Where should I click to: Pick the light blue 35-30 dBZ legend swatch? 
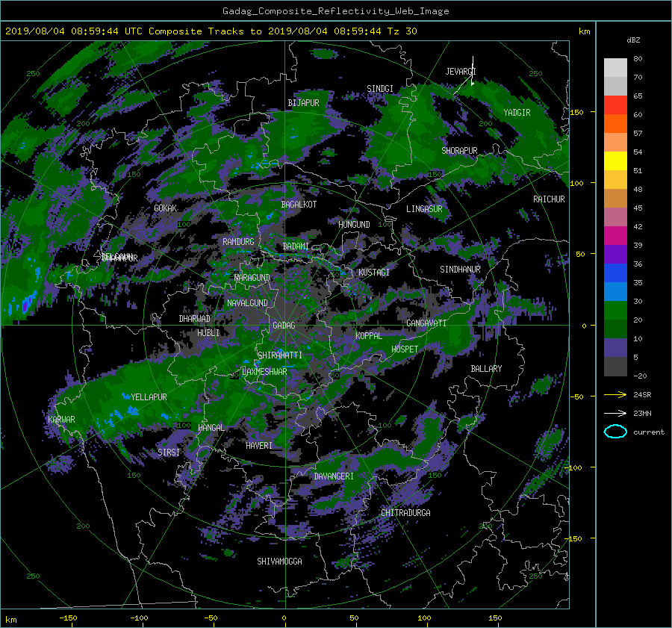coord(615,291)
